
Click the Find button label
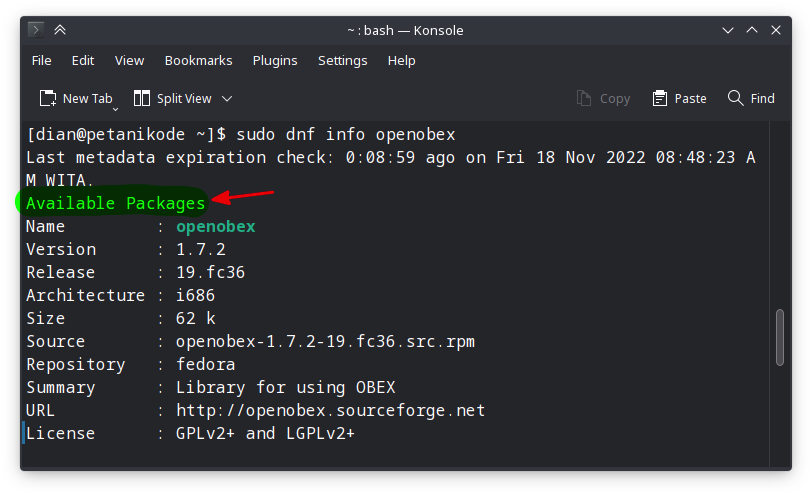click(763, 98)
